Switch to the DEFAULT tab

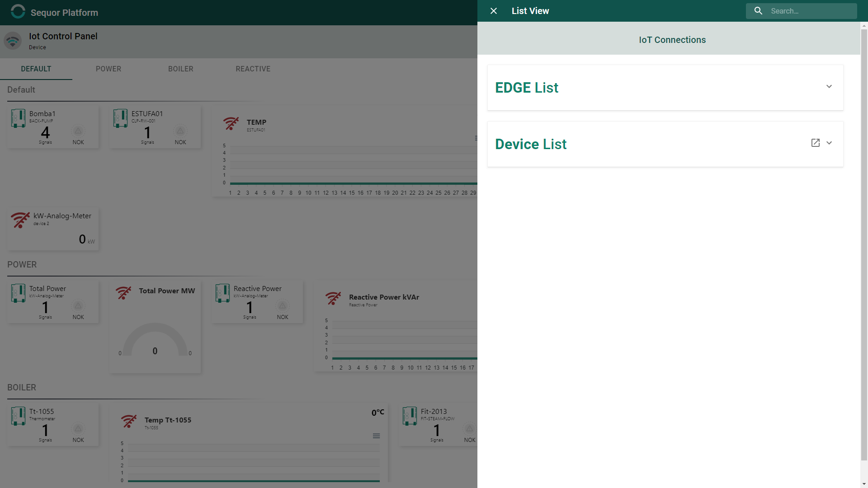click(36, 69)
